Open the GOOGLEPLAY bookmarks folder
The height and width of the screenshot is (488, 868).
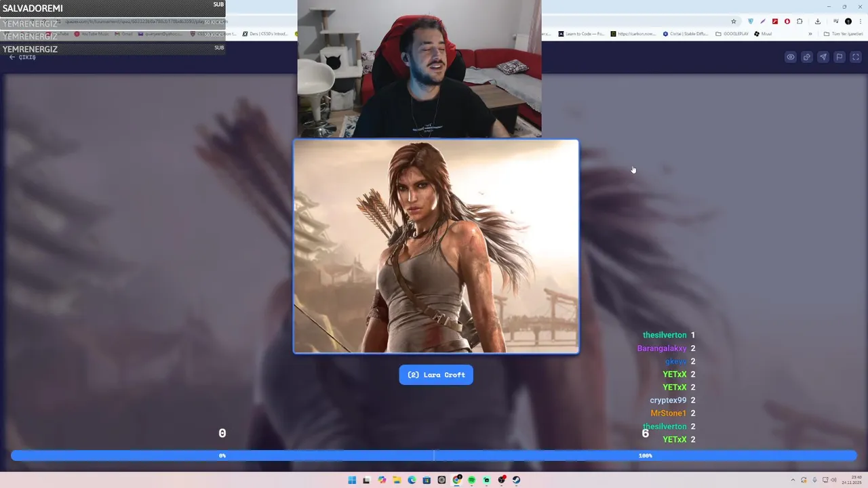732,34
